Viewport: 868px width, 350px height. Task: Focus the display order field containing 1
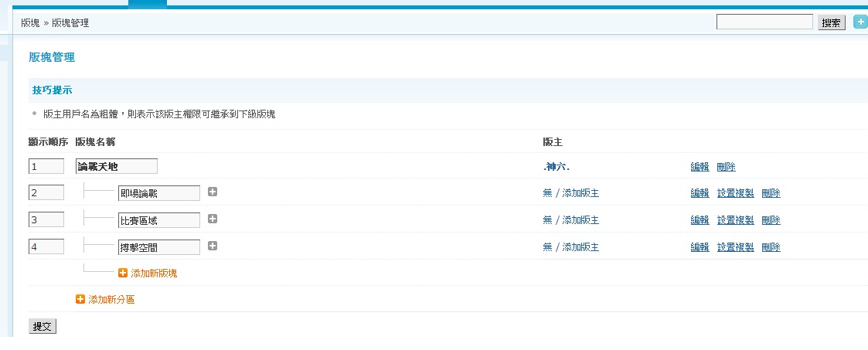tap(46, 166)
